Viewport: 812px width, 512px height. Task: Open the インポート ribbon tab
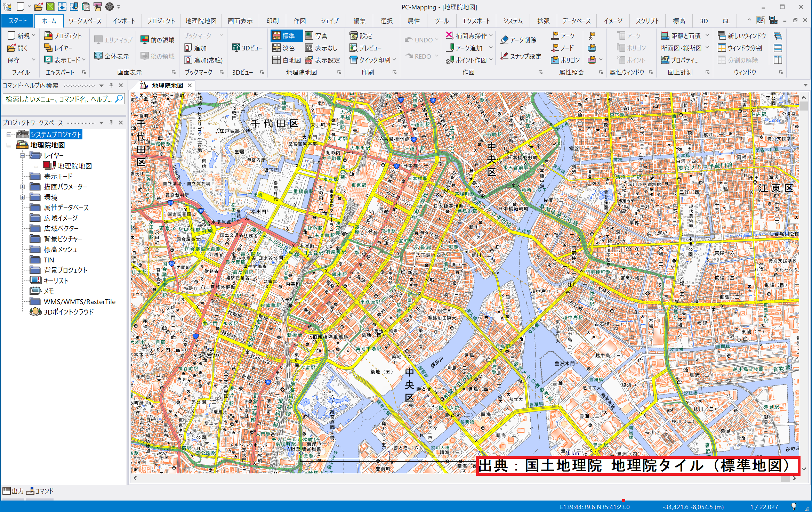point(124,21)
